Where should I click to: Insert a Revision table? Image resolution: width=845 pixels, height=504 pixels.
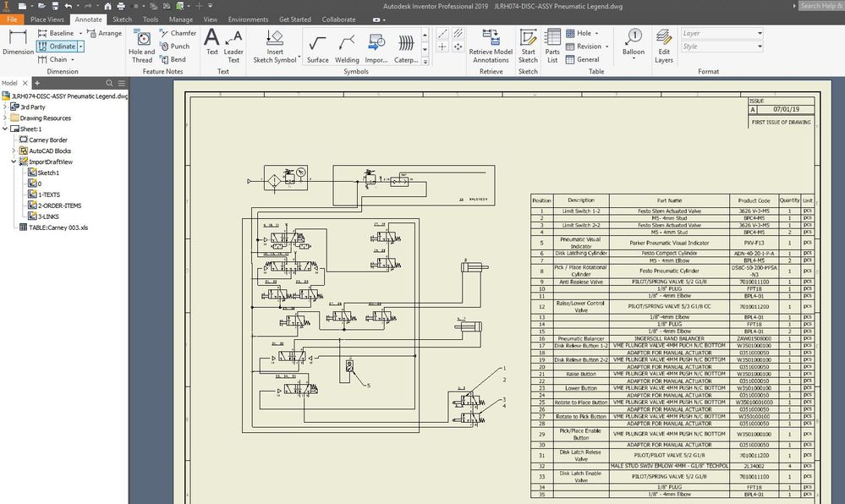pos(584,47)
